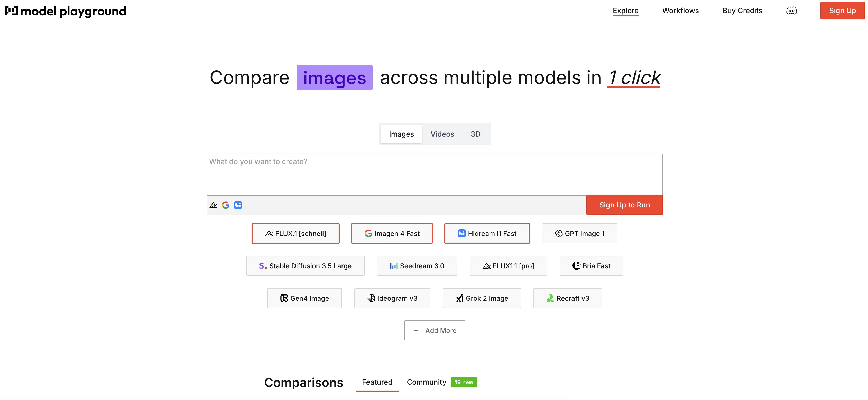Select the Stable Diffusion 3.5 Large model
868x400 pixels.
pos(305,266)
